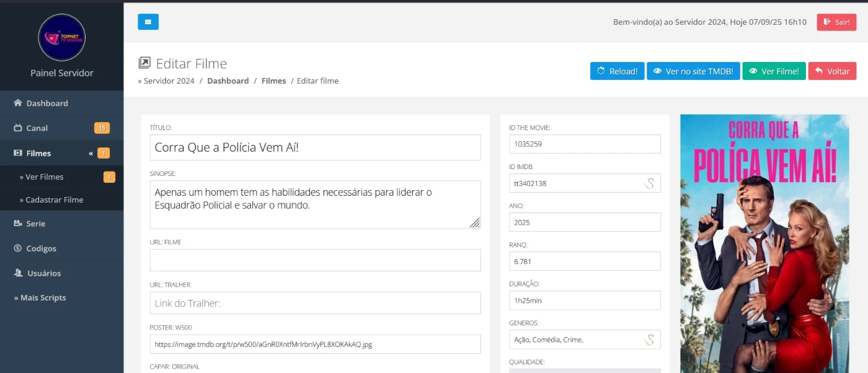Open Dashboard in the sidebar
The image size is (868, 373).
point(62,103)
